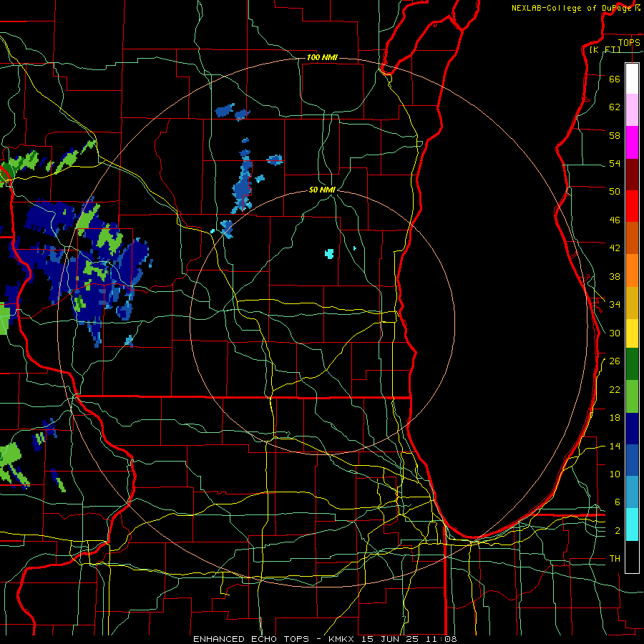Click the black TH threshold swatch
The width and height of the screenshot is (644, 644).
point(632,557)
